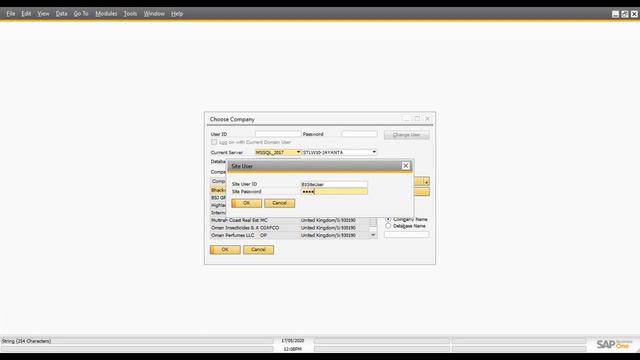Click the Change User button
This screenshot has width=640, height=360.
click(x=407, y=135)
